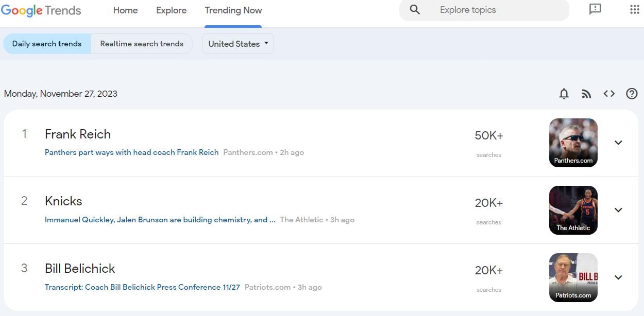Open the Explore tab
This screenshot has height=316, width=644.
pos(171,10)
